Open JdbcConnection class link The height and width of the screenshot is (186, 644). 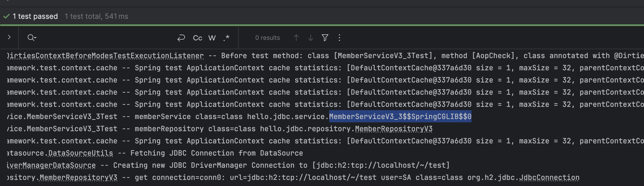coord(549,177)
